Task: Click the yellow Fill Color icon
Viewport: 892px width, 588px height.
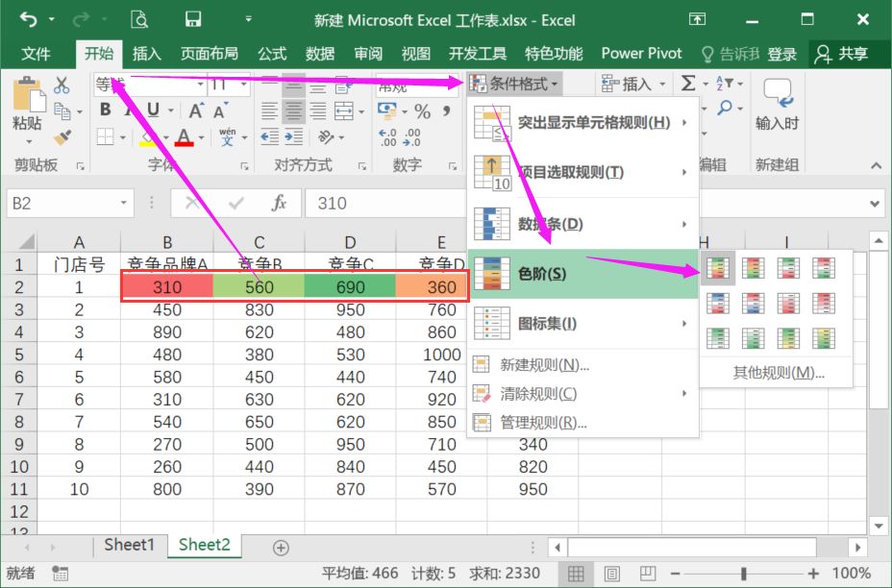Action: pyautogui.click(x=148, y=137)
